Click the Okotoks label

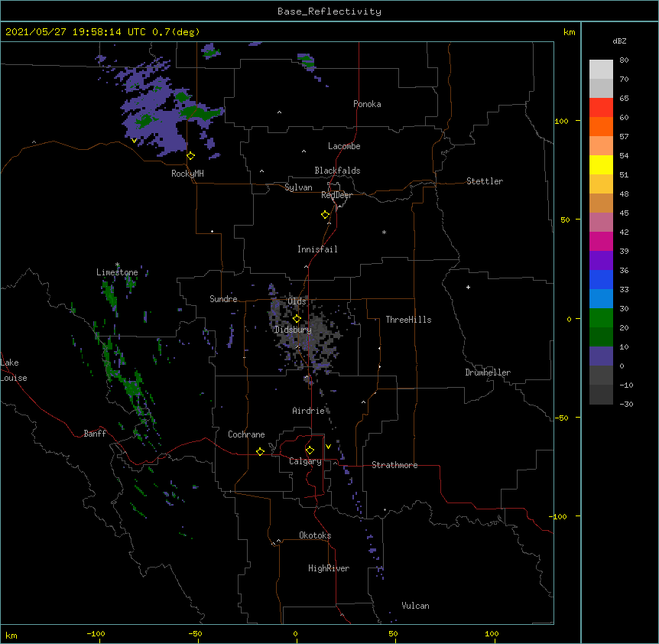(315, 535)
